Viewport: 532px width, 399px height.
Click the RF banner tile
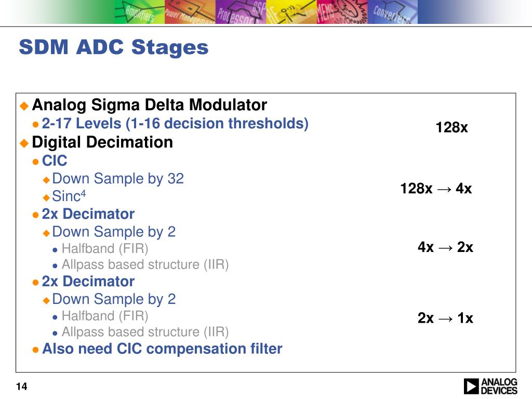tap(291, 12)
